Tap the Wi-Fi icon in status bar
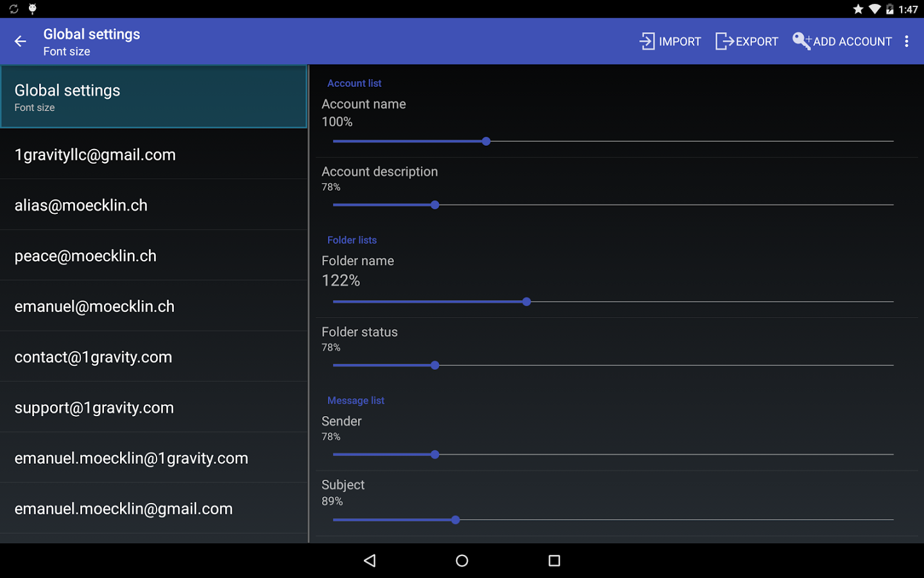Image resolution: width=924 pixels, height=578 pixels. [x=875, y=9]
